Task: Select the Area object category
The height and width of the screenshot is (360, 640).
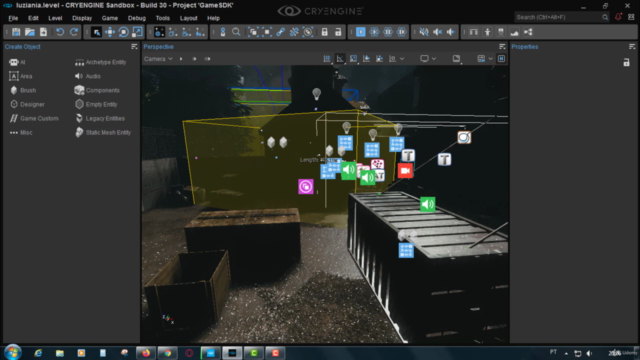Action: pyautogui.click(x=21, y=76)
